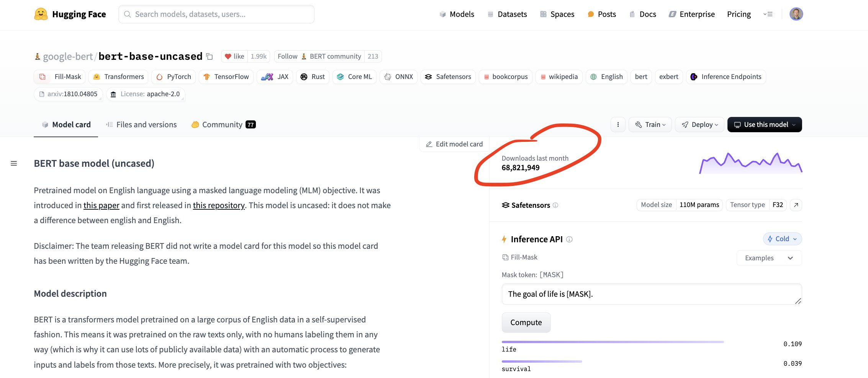
Task: Click the Hugging Face logo emoji
Action: point(41,14)
